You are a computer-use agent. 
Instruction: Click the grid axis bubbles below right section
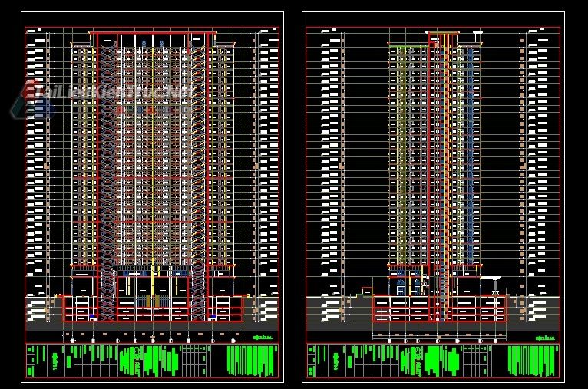click(439, 340)
